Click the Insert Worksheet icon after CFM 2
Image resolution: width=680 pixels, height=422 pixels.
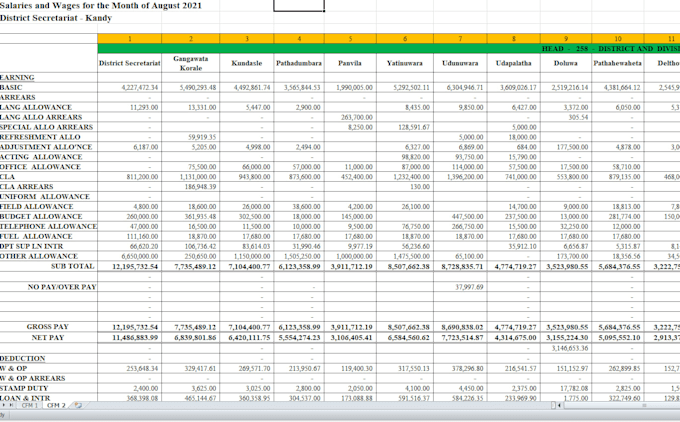(78, 406)
